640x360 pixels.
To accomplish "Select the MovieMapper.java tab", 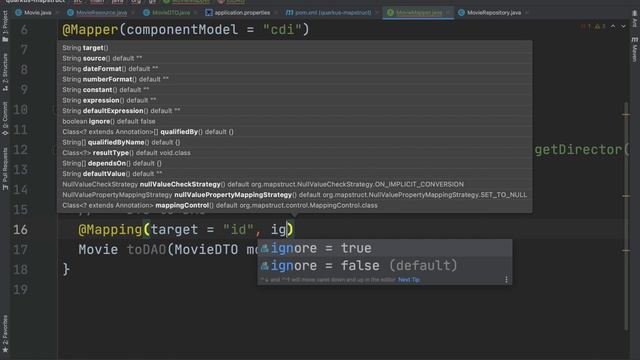I will click(x=419, y=13).
